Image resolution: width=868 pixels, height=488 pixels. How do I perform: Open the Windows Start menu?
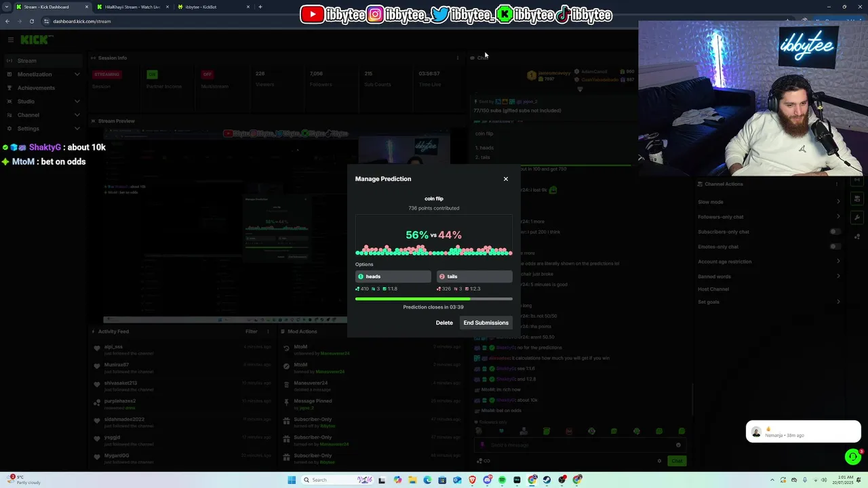pyautogui.click(x=292, y=480)
